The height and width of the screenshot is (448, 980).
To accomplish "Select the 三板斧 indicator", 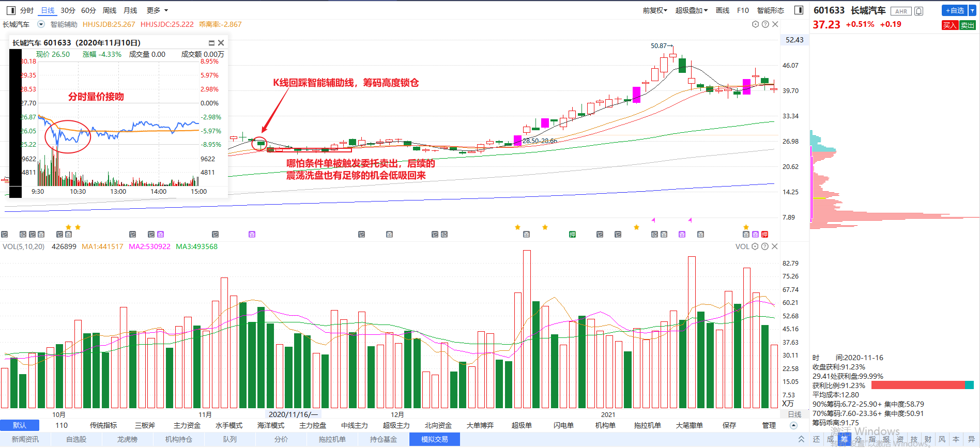I will (145, 425).
